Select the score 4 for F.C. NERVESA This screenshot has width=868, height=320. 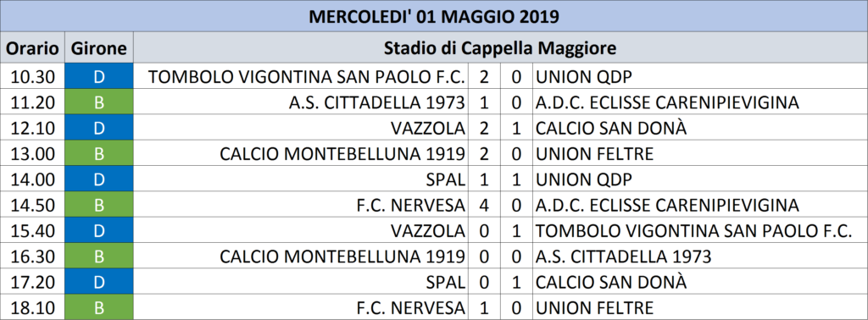484,205
